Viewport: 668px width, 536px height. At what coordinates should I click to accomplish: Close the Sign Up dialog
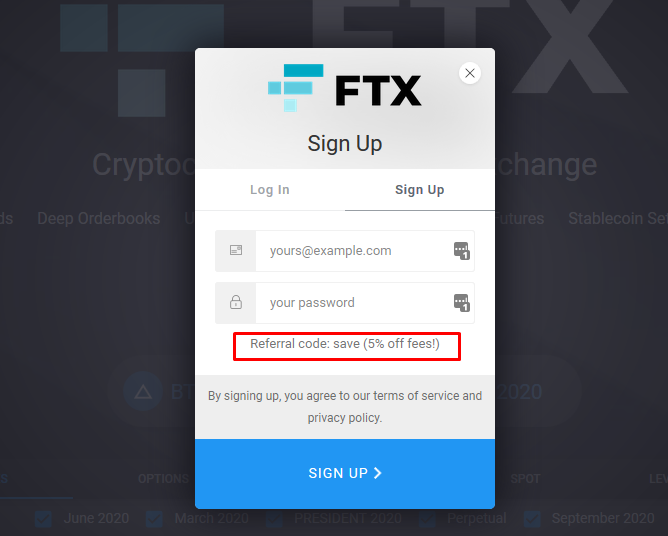pos(469,73)
